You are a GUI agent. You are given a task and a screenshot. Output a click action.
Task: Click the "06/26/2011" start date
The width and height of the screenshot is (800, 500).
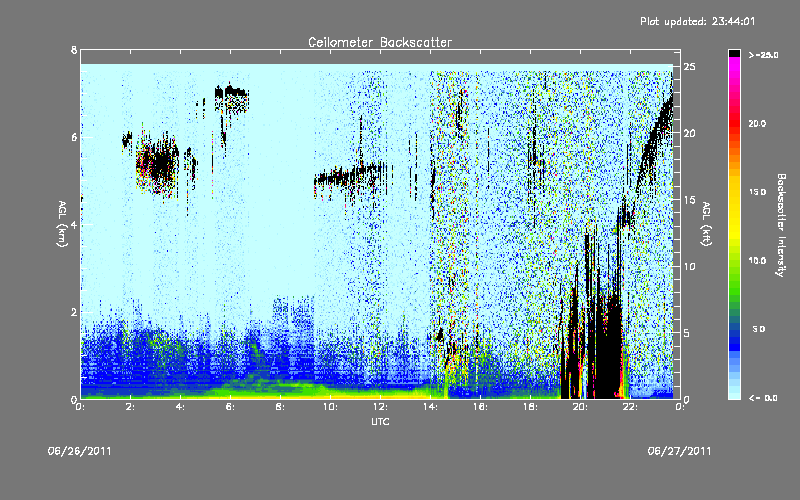point(80,451)
